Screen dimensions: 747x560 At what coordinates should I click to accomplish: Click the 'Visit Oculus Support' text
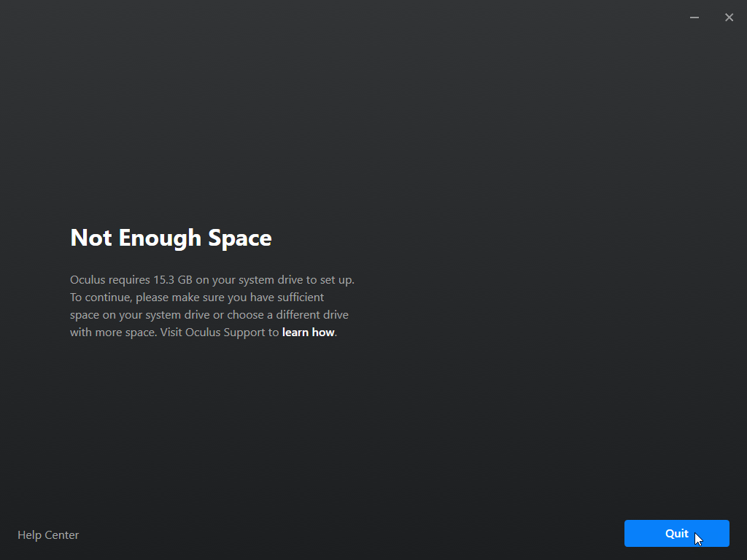[x=212, y=332]
